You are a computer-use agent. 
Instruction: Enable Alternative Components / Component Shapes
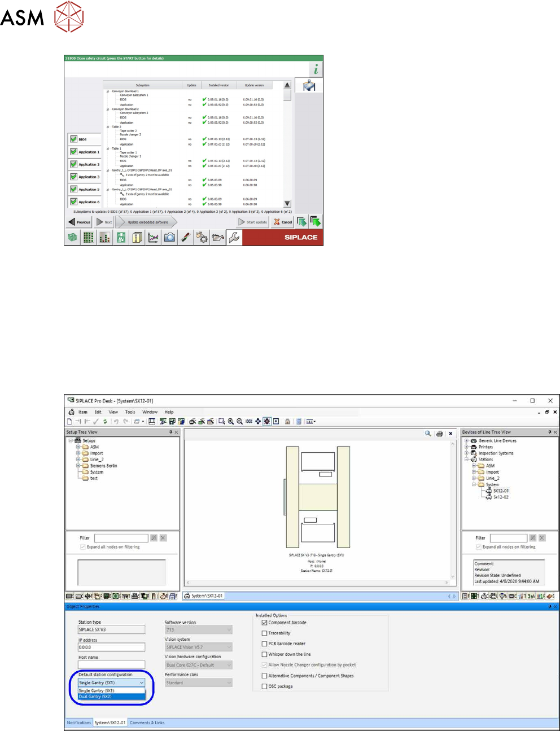click(264, 676)
